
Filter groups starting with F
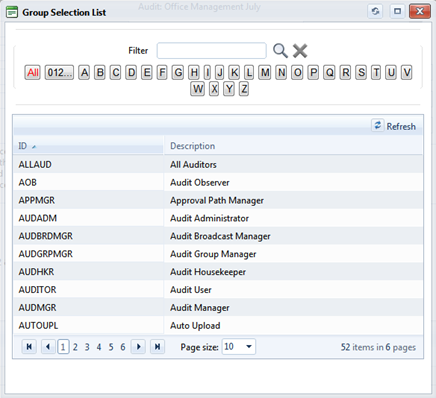tap(162, 72)
